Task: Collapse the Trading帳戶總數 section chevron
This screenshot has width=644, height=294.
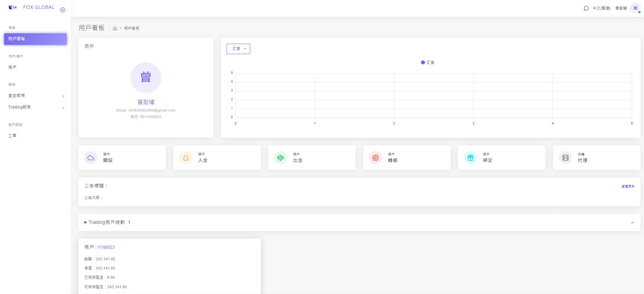Action: 632,222
